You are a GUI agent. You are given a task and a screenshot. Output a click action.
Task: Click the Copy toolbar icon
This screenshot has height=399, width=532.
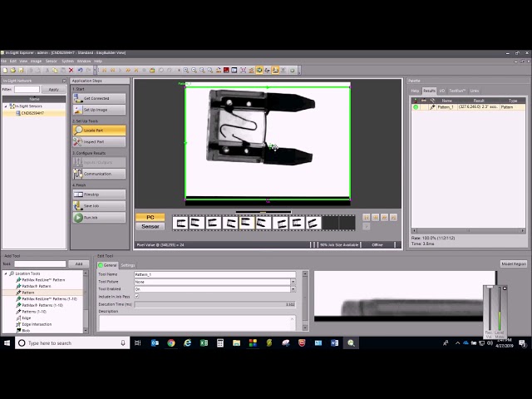pyautogui.click(x=55, y=70)
